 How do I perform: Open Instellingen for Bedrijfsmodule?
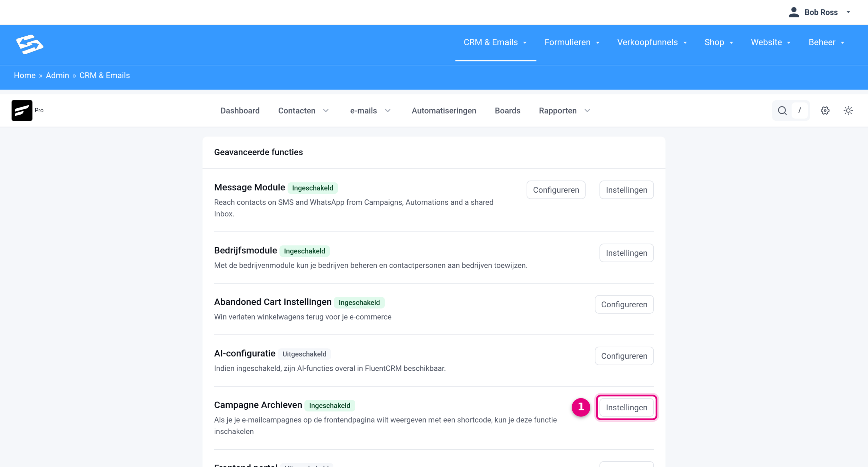click(x=627, y=253)
